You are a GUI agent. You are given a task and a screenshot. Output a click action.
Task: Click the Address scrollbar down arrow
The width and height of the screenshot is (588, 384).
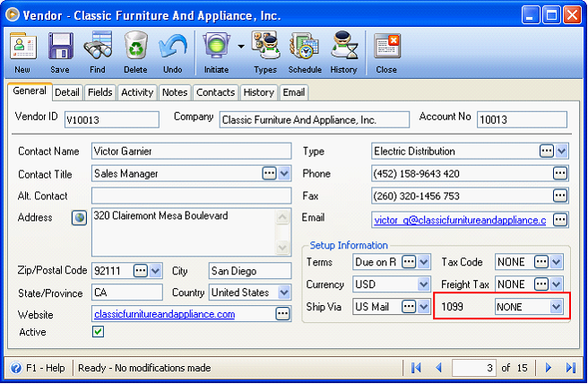282,248
